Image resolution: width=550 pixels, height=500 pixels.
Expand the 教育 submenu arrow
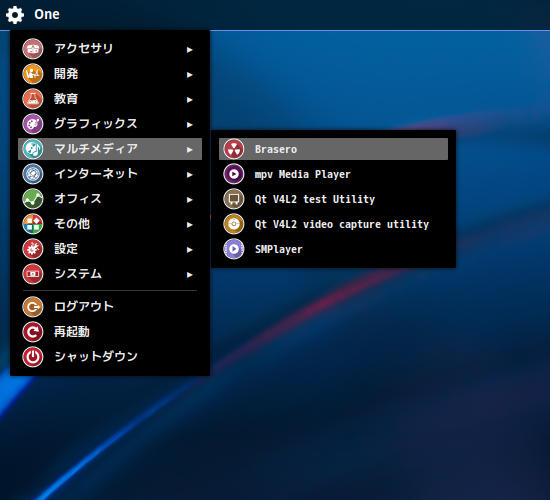click(190, 100)
